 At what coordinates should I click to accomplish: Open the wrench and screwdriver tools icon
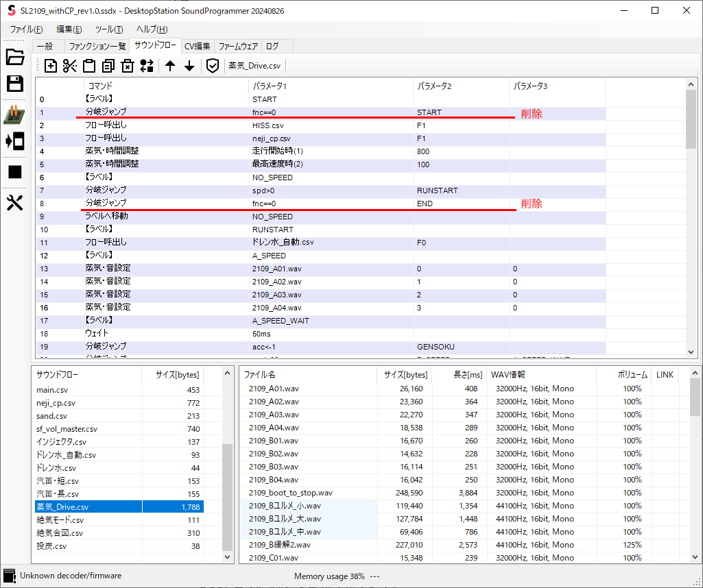pyautogui.click(x=15, y=203)
